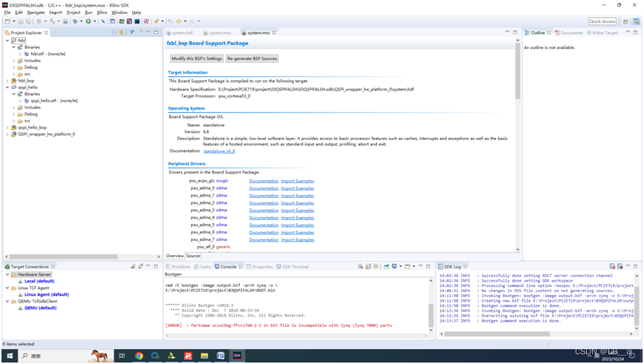This screenshot has height=364, width=644.
Task: Open the Xilinx menu
Action: click(102, 13)
